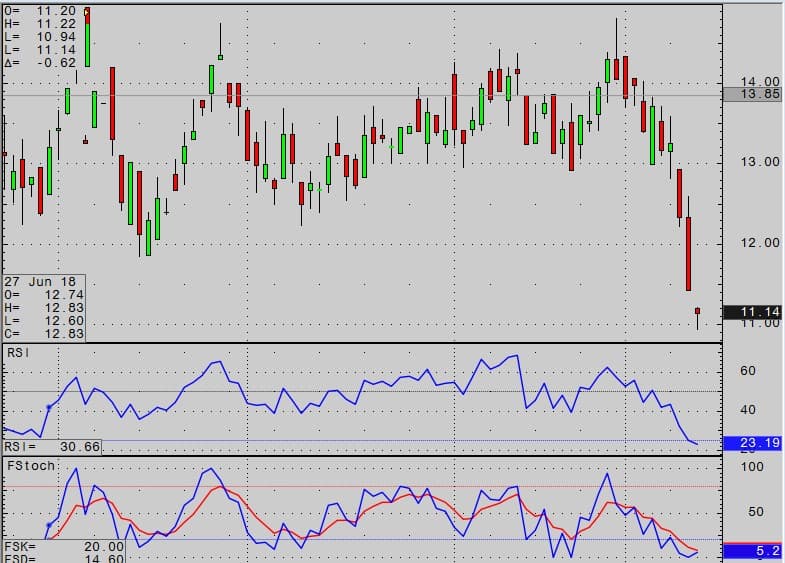Click the O= 11.20 header value
The width and height of the screenshot is (785, 563).
pos(40,11)
